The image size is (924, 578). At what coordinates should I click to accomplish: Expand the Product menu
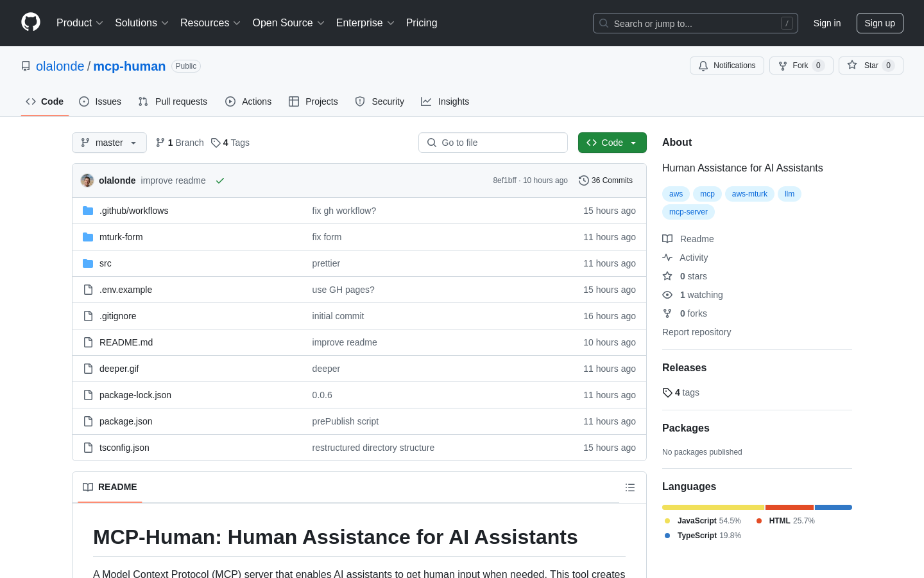80,23
